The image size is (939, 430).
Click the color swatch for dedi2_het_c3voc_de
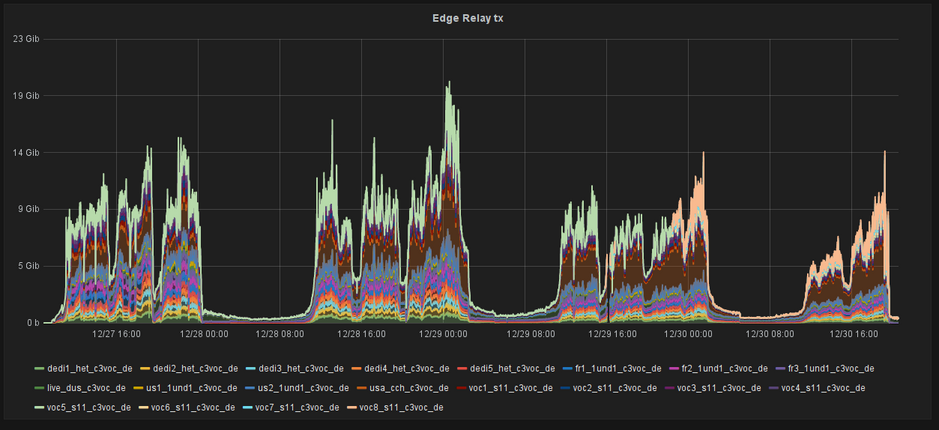144,368
